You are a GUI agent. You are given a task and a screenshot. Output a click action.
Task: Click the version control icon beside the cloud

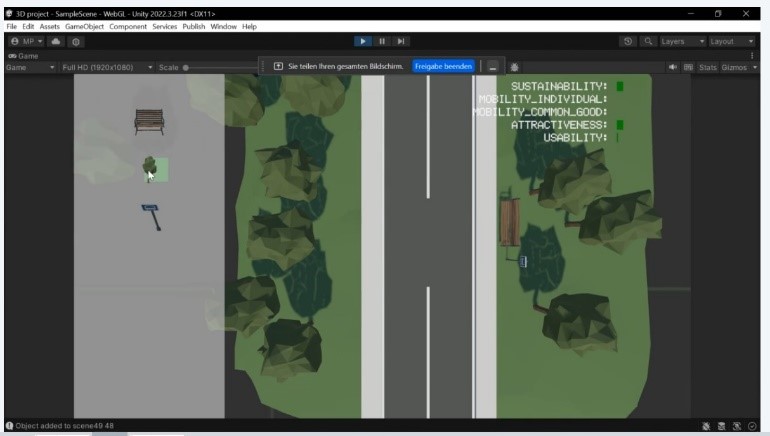click(x=76, y=41)
